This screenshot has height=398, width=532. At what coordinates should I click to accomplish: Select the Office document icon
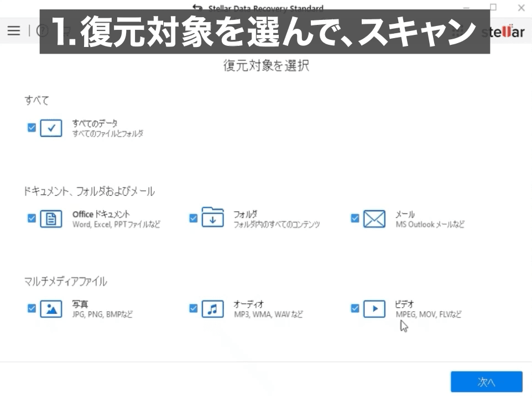click(x=50, y=218)
